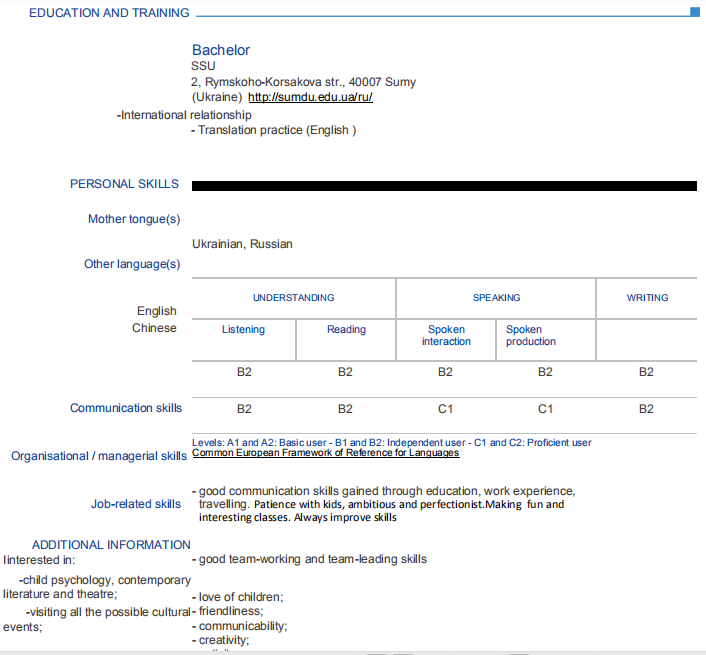Select the Reading sub-column cell
This screenshot has width=706, height=655.
pos(346,330)
